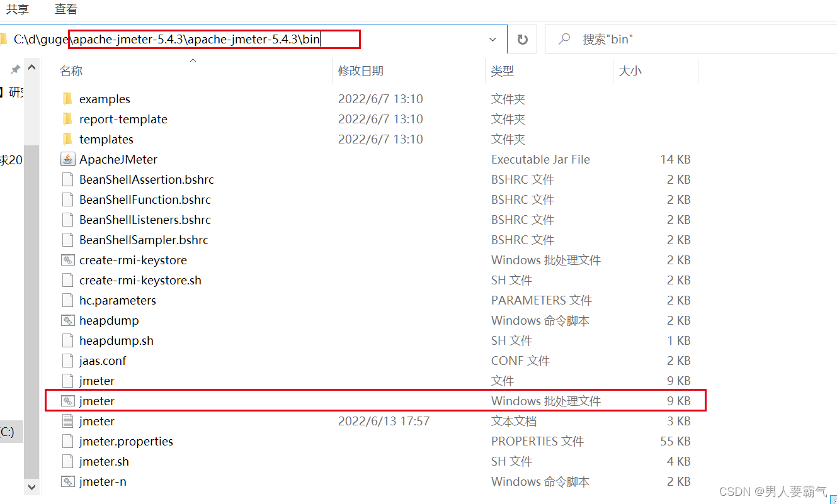Screen dimensions: 837x504
Task: Click the ApacheJMeter jar file icon
Action: pyautogui.click(x=68, y=159)
